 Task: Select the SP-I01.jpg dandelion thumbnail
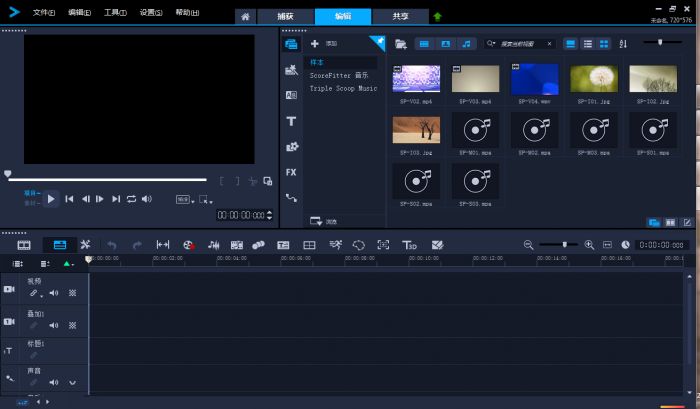(594, 79)
